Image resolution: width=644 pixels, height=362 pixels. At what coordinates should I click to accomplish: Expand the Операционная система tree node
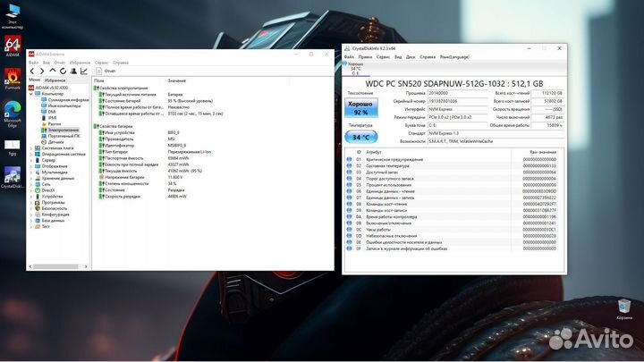(x=31, y=155)
